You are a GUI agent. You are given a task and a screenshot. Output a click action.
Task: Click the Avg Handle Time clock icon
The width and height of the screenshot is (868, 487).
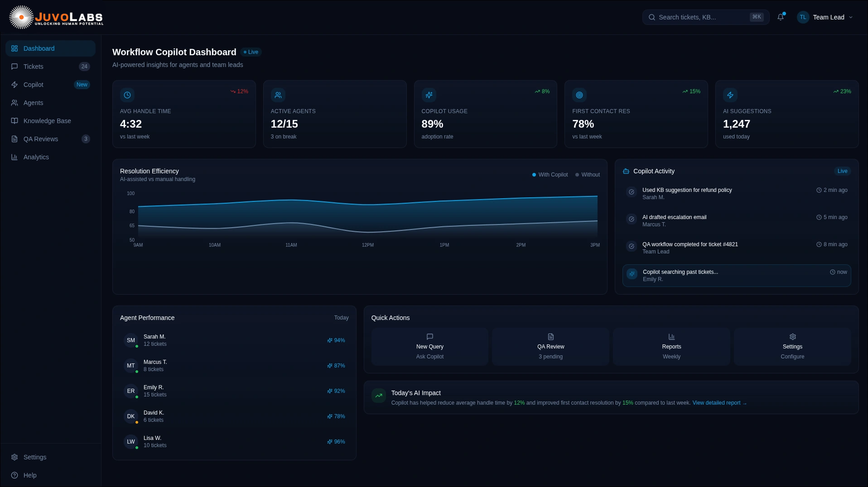click(127, 95)
